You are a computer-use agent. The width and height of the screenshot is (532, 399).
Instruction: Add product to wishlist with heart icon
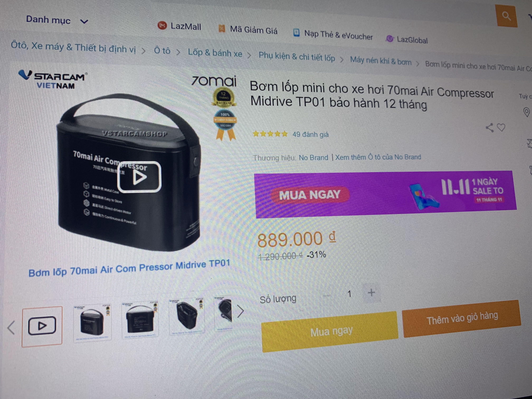coord(501,127)
